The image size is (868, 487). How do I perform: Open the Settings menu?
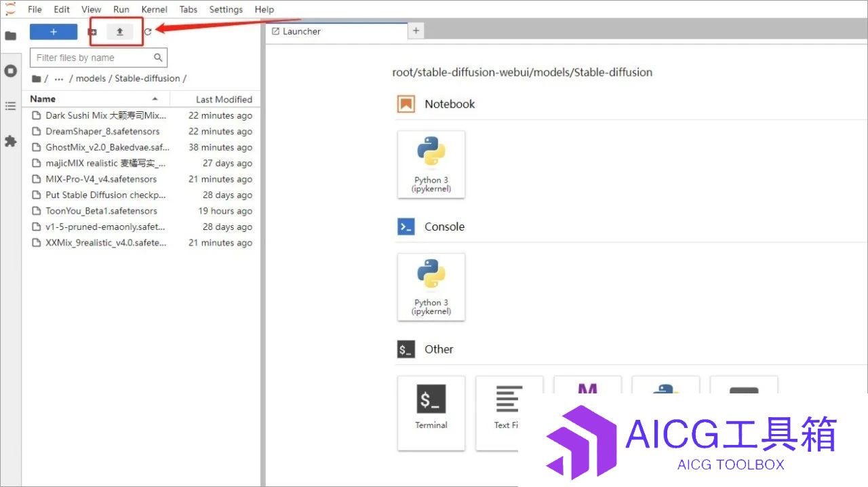click(x=226, y=9)
